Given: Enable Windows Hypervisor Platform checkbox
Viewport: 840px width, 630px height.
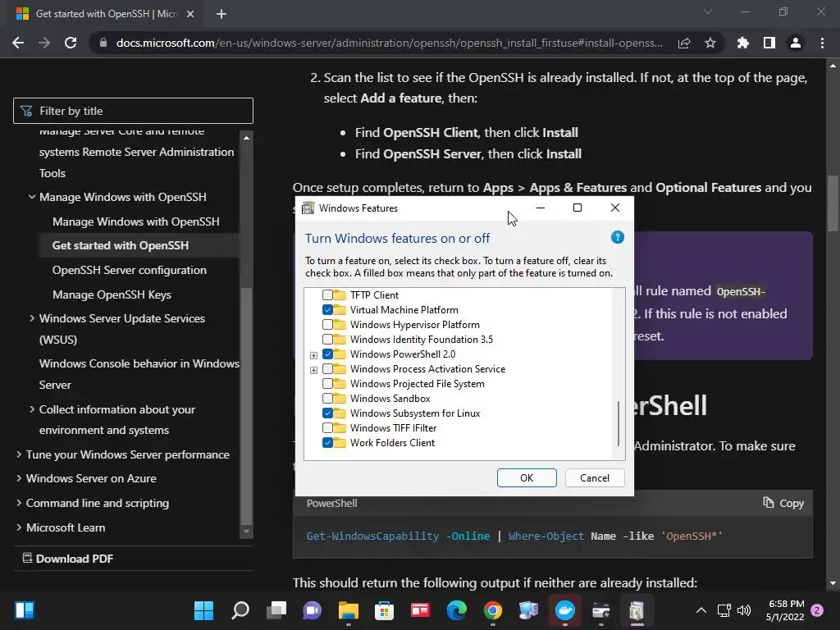Looking at the screenshot, I should coord(327,325).
